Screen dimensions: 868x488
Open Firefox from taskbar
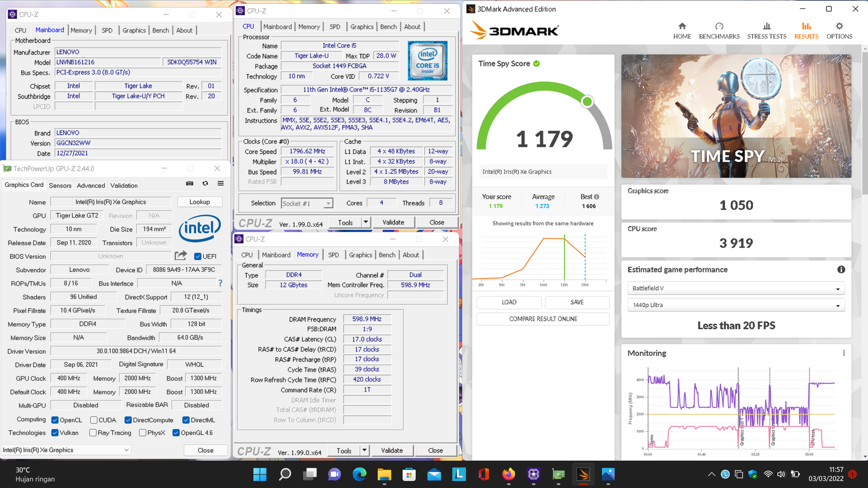509,474
